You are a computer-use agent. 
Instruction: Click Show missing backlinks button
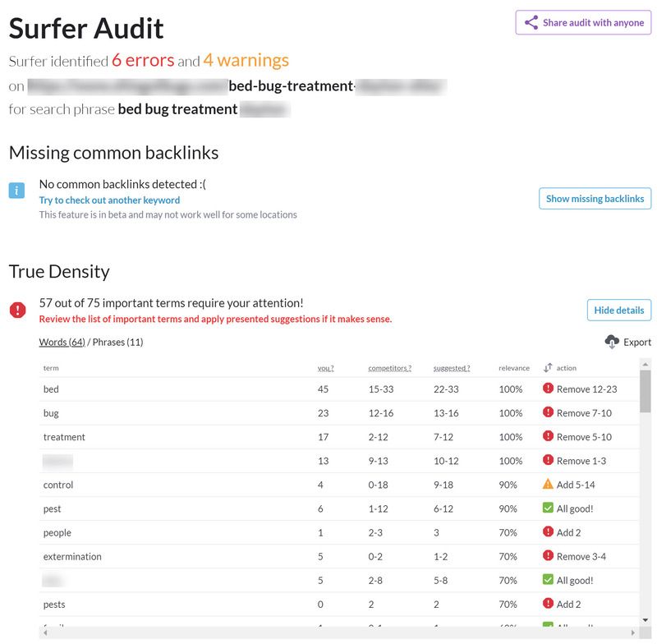[595, 199]
